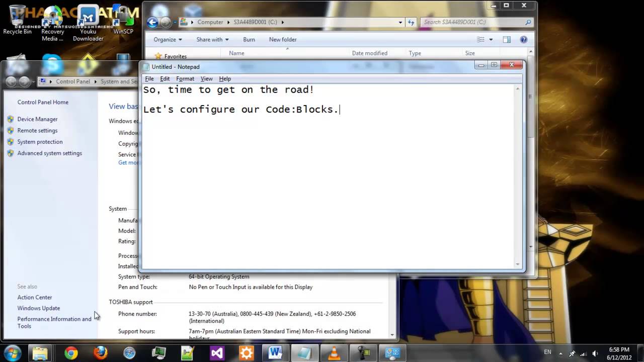Expand arrow after Control Panel breadcrumb
Screen dimensions: 644x362
[95, 81]
